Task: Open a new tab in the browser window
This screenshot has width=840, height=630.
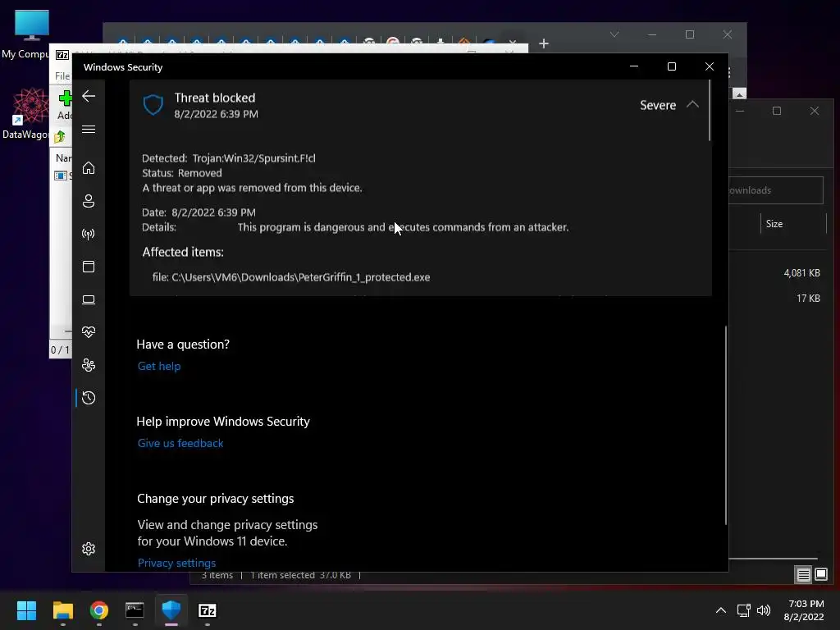Action: (x=544, y=43)
